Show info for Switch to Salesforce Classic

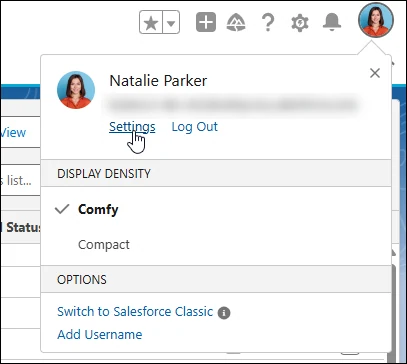(224, 313)
